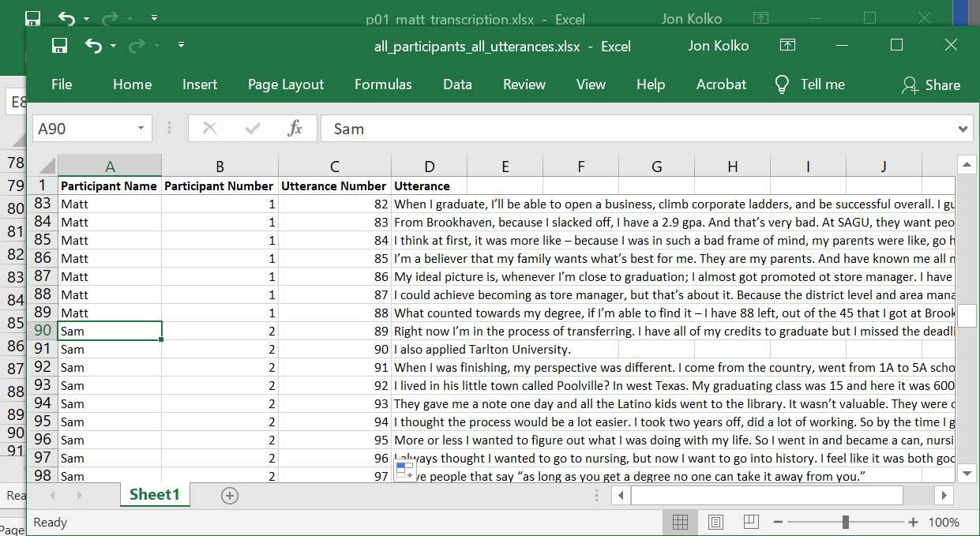Undo the last action in all_participants_all_utterances

click(x=93, y=46)
